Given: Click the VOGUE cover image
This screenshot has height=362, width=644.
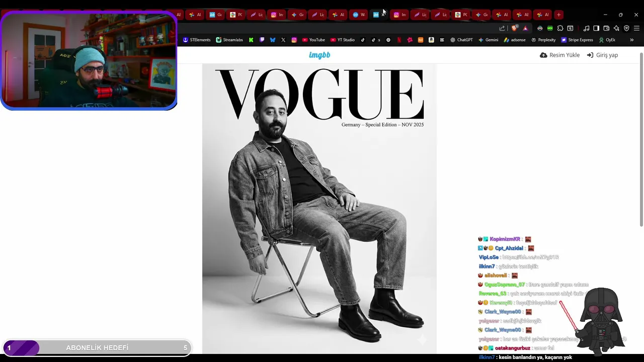Looking at the screenshot, I should [x=319, y=209].
